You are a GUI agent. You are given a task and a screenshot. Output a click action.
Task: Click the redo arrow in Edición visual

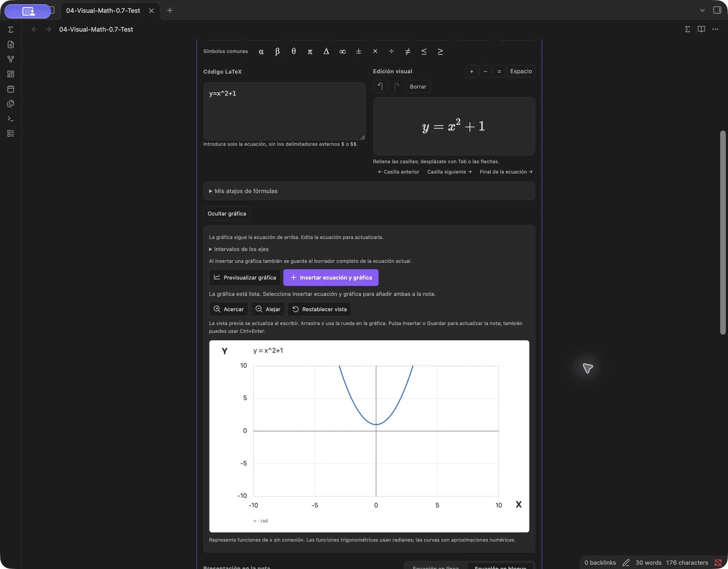pos(397,86)
